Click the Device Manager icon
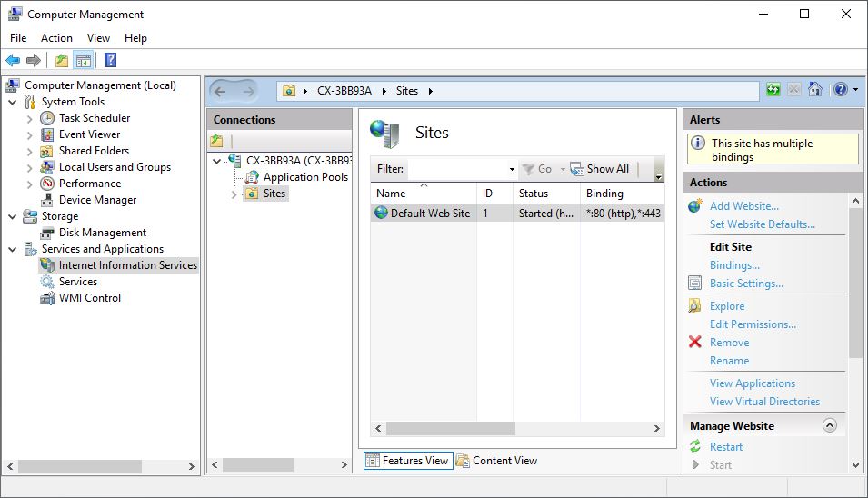 (x=47, y=200)
